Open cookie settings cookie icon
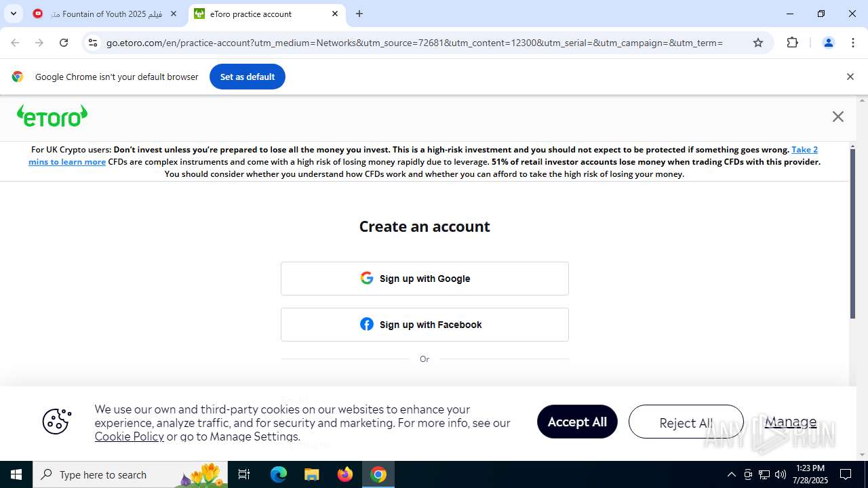This screenshot has height=488, width=868. click(x=56, y=422)
